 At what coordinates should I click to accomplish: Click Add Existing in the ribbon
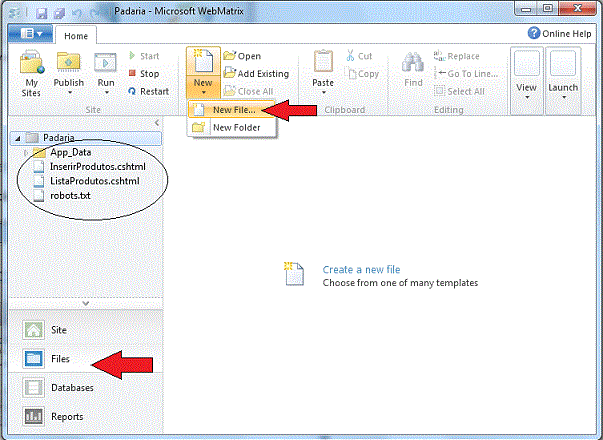click(x=257, y=73)
